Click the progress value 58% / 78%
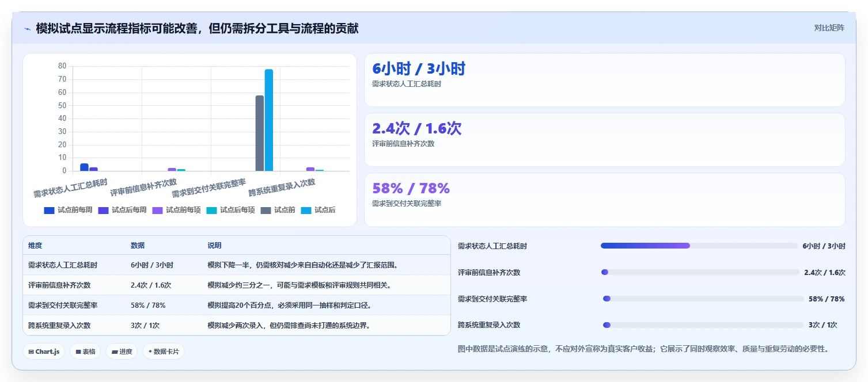Image resolution: width=868 pixels, height=382 pixels. (827, 299)
